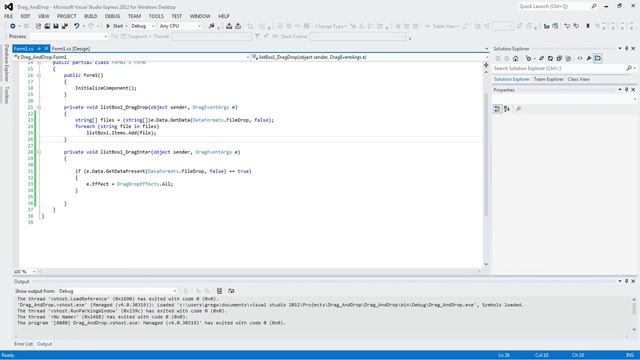640x360 pixels.
Task: Toggle Alphabetical sort in Properties panel
Action: pyautogui.click(x=507, y=109)
